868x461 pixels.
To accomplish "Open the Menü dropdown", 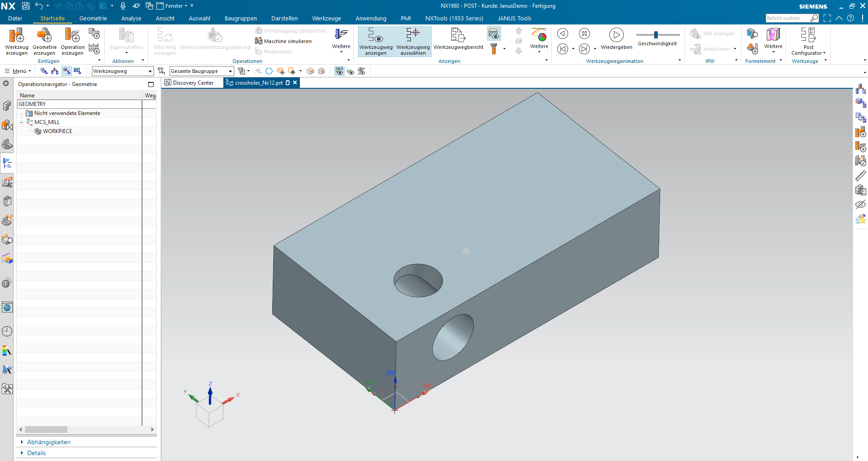I will (18, 71).
